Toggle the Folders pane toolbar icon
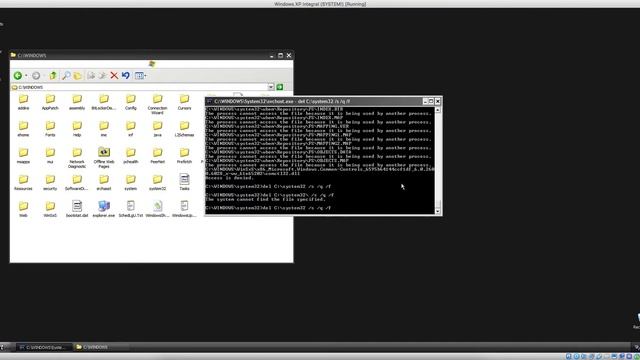This screenshot has height=360, width=640. (78, 76)
